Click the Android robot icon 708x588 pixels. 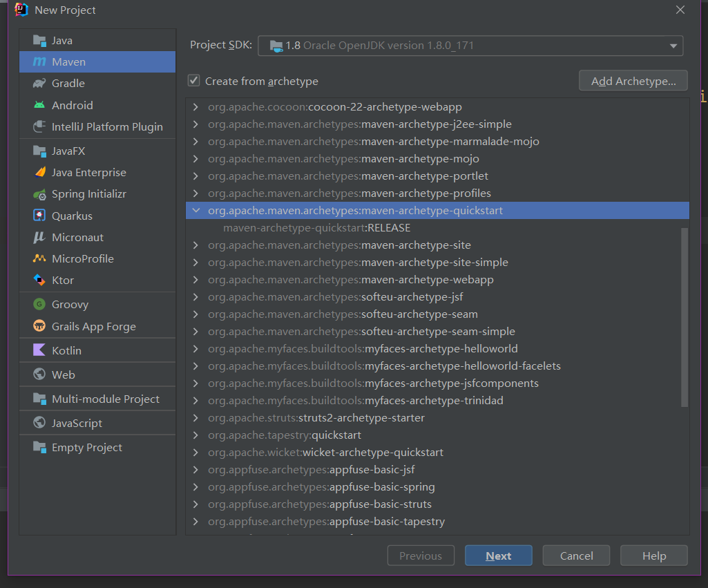point(39,105)
